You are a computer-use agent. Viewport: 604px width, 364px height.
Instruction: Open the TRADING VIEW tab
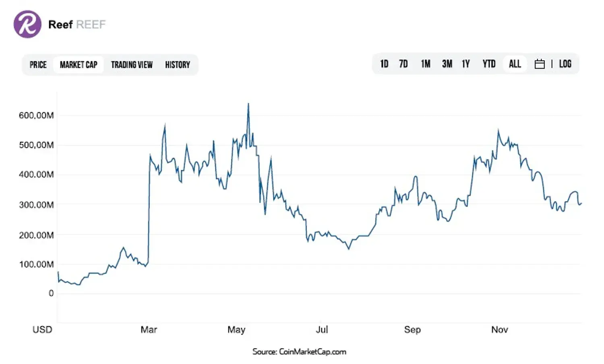tap(132, 64)
